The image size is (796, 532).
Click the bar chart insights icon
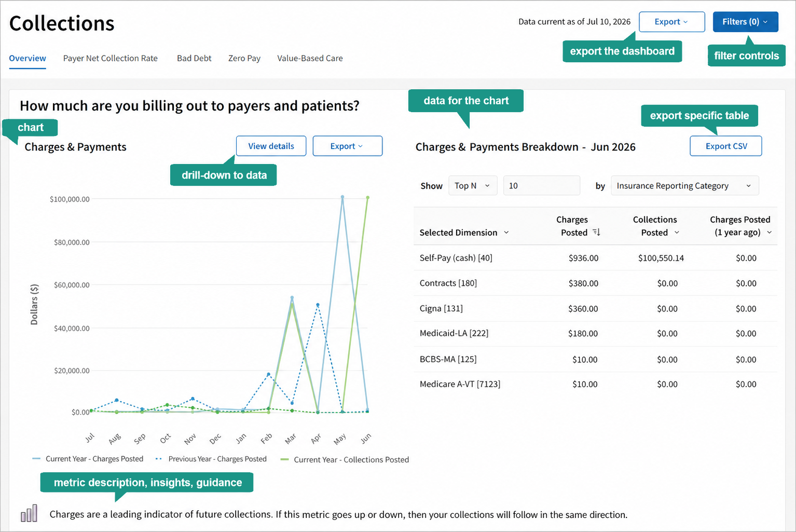(x=29, y=513)
